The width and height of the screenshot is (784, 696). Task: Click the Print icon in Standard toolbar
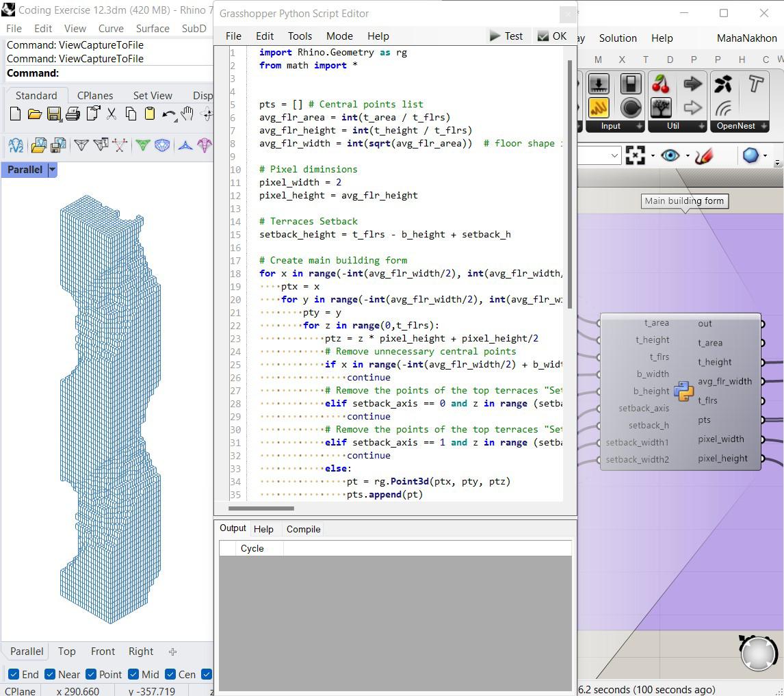[73, 114]
